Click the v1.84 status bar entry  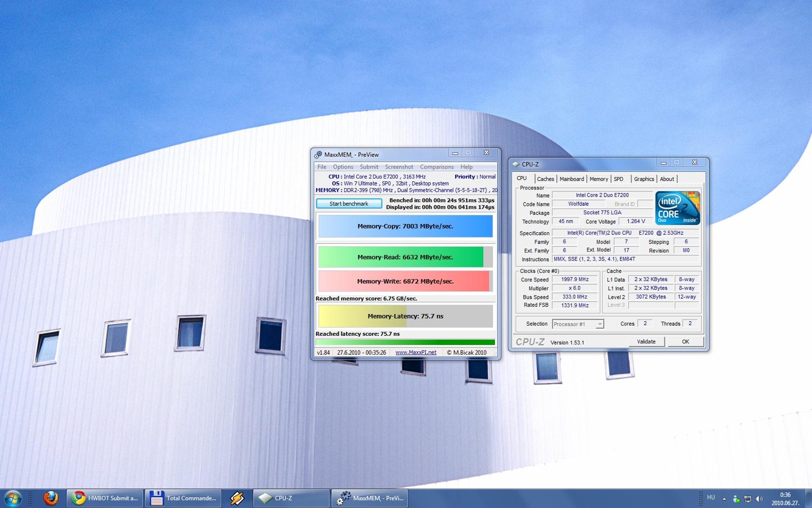point(323,352)
